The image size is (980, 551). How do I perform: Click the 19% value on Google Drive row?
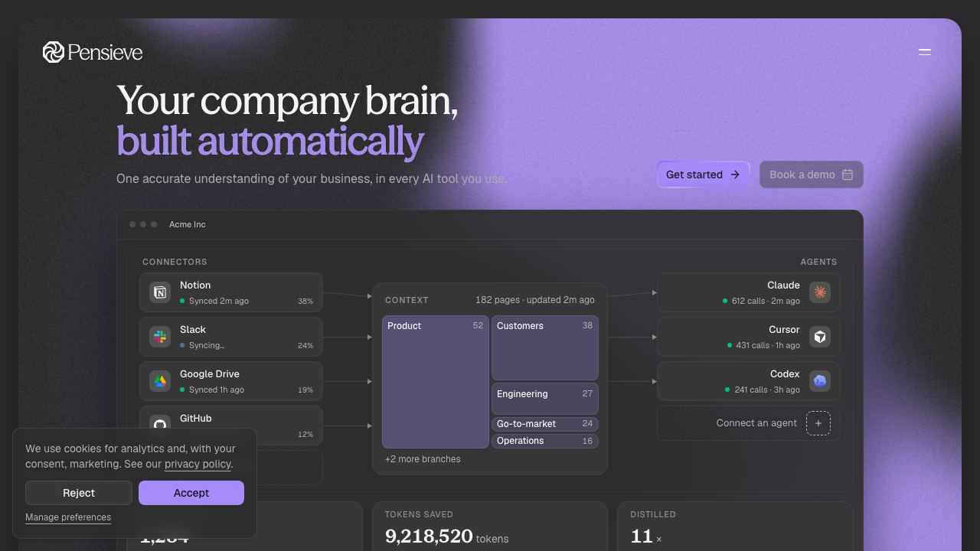305,390
